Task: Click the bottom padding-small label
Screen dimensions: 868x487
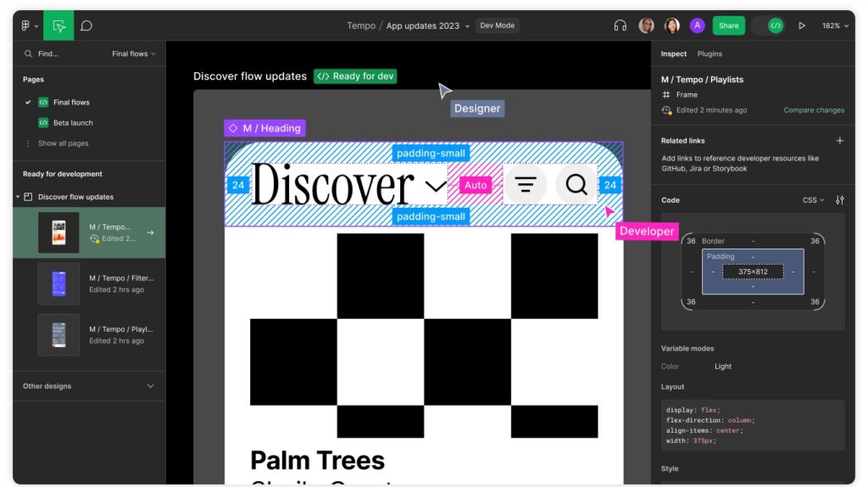Action: (x=431, y=216)
